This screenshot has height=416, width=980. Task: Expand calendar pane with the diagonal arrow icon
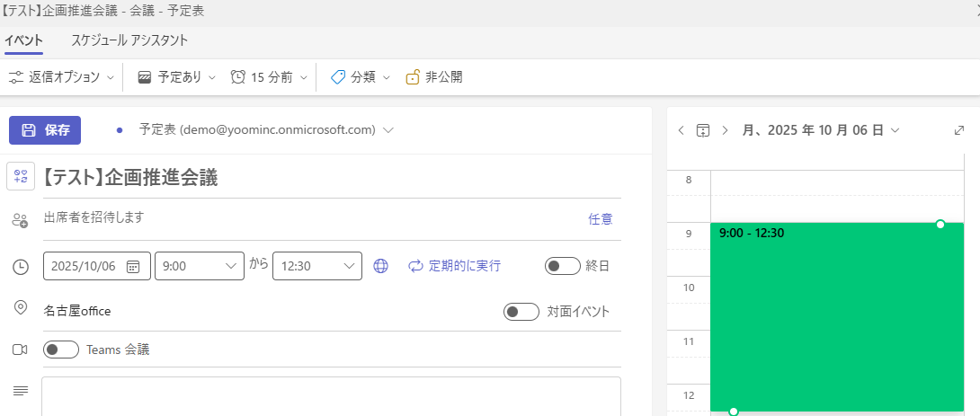pos(958,130)
